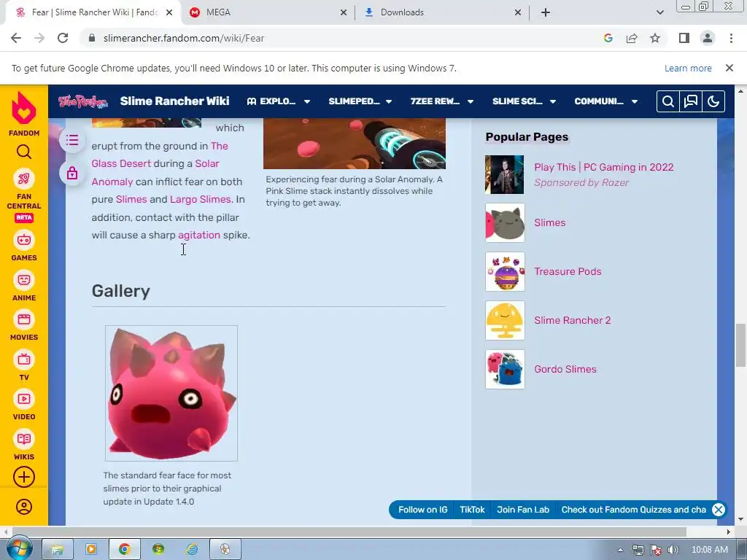Screen dimensions: 747x560
Task: Click the Slime Rancher Wiki title link
Action: coord(174,101)
